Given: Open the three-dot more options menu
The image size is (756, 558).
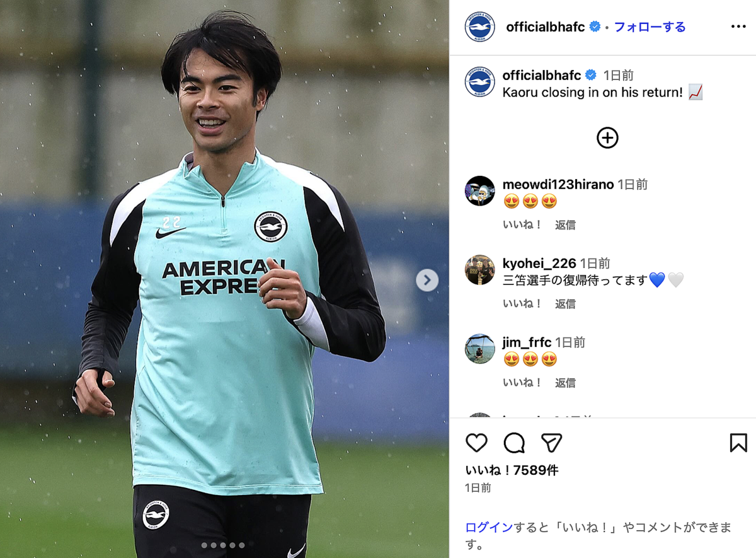Looking at the screenshot, I should click(x=738, y=26).
